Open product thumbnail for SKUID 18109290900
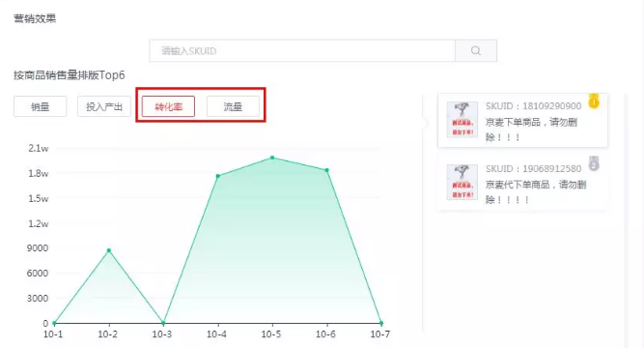This screenshot has width=644, height=348. [462, 119]
